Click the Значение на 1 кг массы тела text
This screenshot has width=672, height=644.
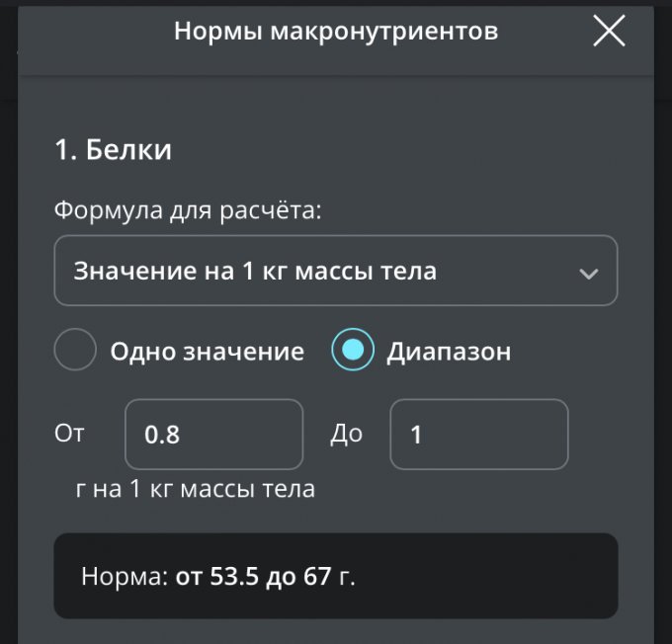[255, 271]
